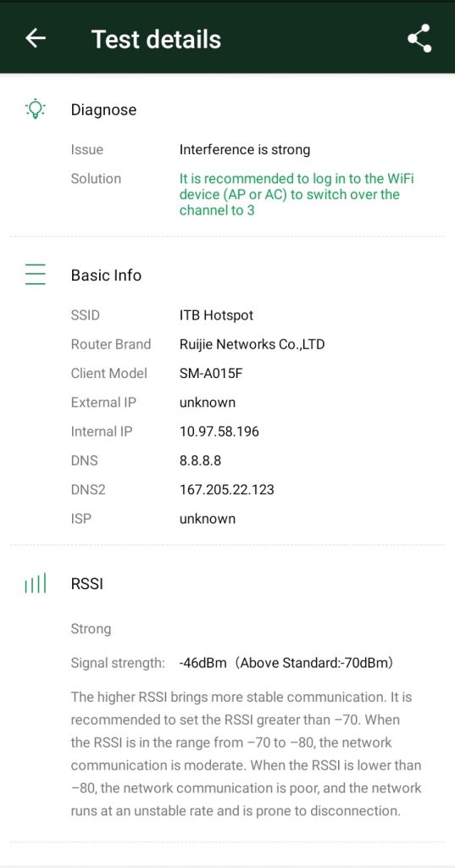Image resolution: width=455 pixels, height=868 pixels.
Task: Tap the Basic Info list icon
Action: tap(36, 275)
